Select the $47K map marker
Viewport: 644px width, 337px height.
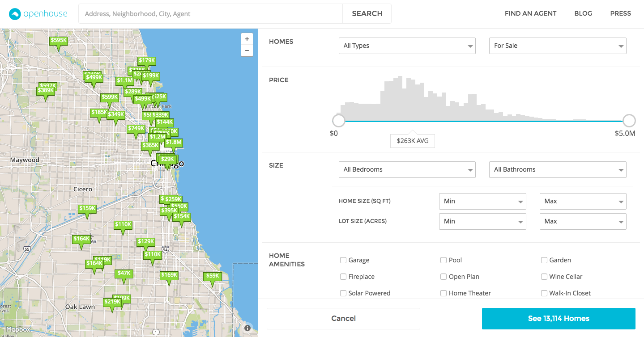tap(124, 273)
